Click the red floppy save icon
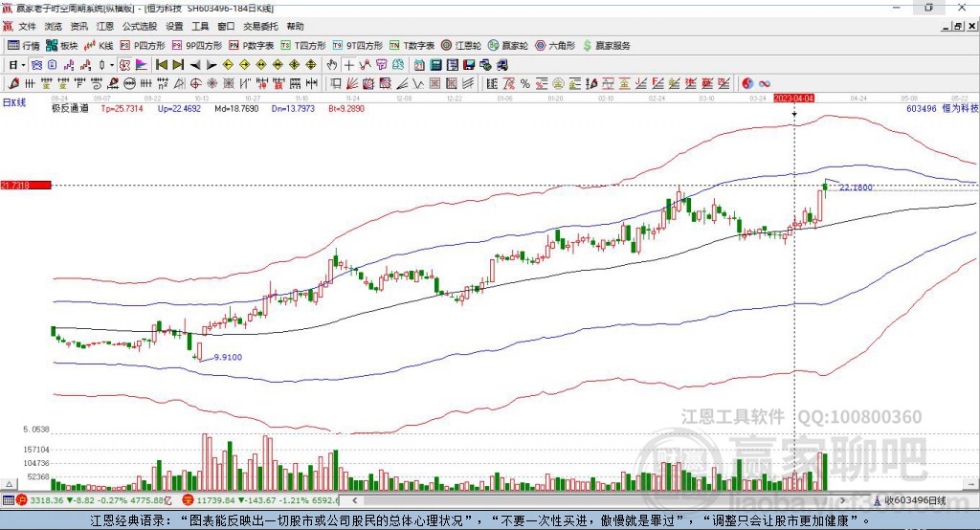This screenshot has height=530, width=980. (470, 65)
